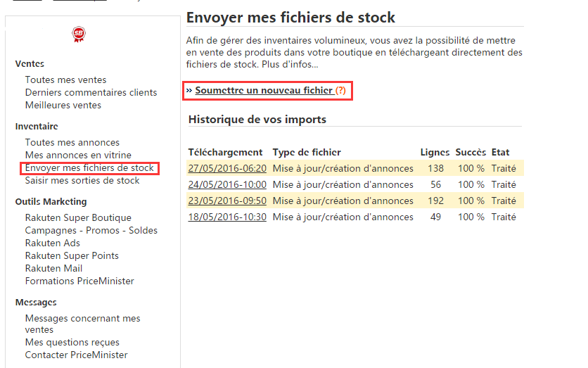Open import dated 24/05/2016-10:00
Image resolution: width=588 pixels, height=368 pixels.
click(226, 185)
